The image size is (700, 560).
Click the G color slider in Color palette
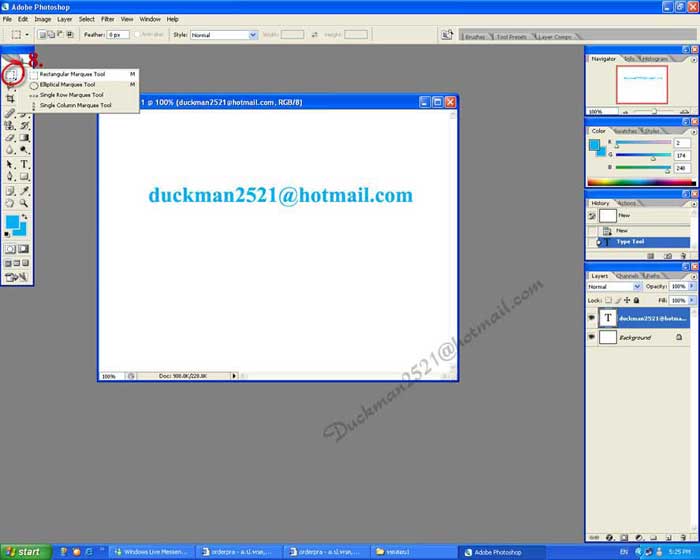pos(643,155)
